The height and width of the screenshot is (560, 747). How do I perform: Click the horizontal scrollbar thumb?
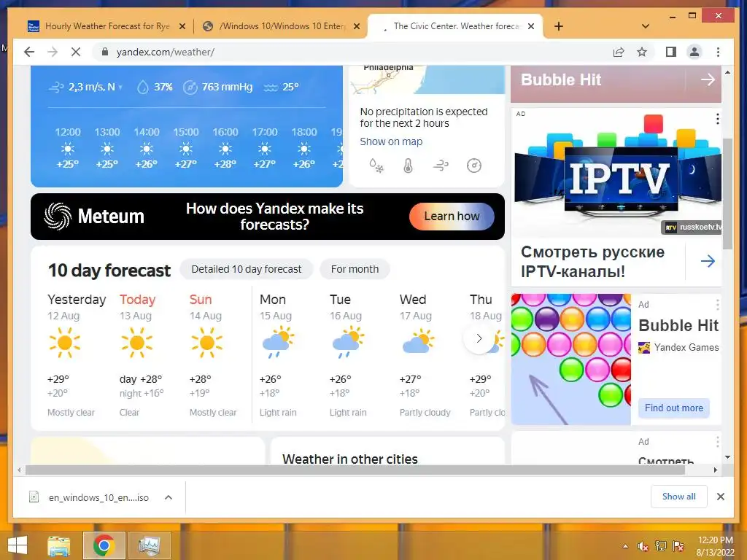pyautogui.click(x=355, y=470)
